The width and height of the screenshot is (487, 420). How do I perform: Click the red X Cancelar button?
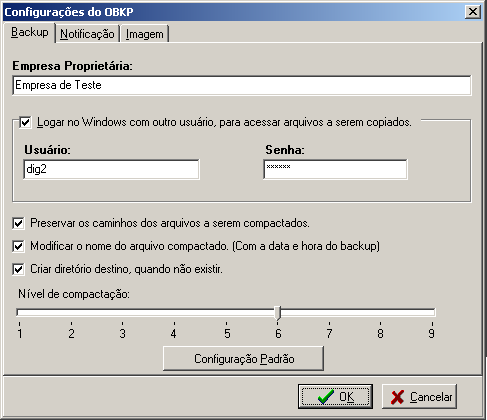(x=419, y=396)
